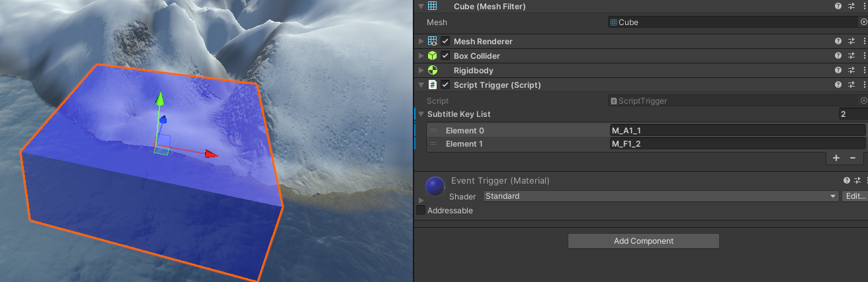Viewport: 868px width, 282px height.
Task: Open the Mesh Renderer context menu
Action: click(864, 41)
